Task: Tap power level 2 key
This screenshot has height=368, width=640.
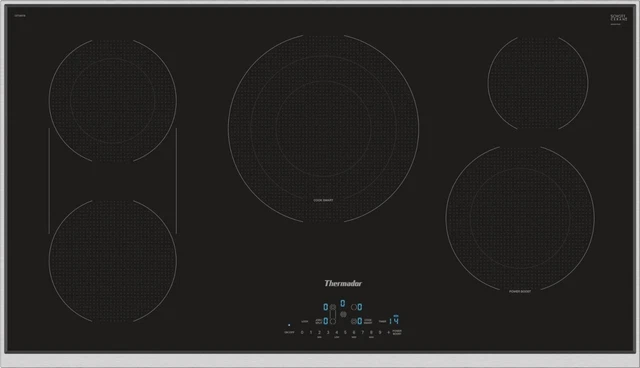Action: coord(319,332)
